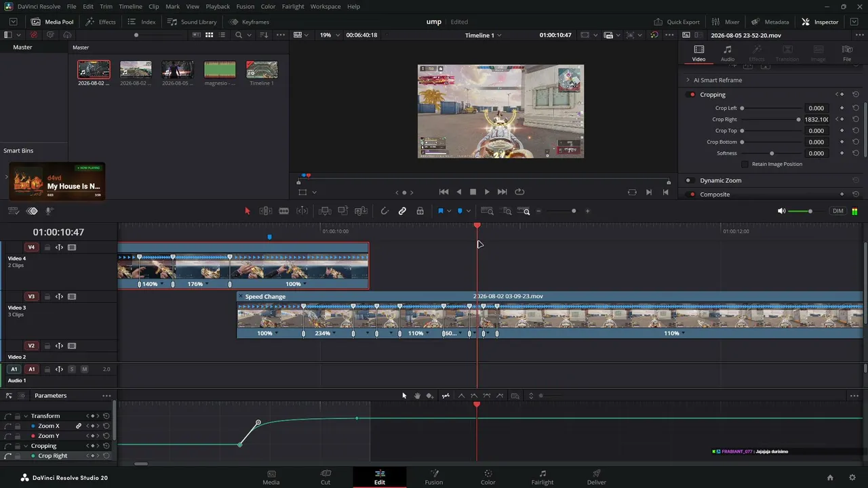This screenshot has width=868, height=488.
Task: Open the Keyframes panel
Action: pos(249,22)
